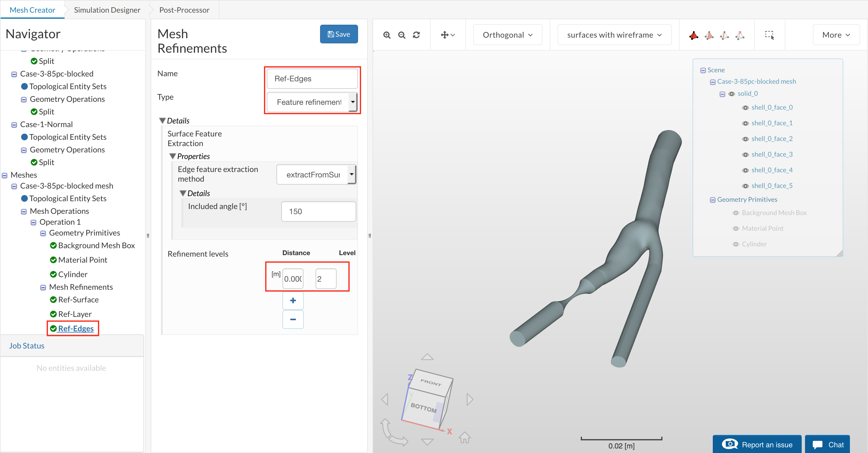Click the Included angle input field
Viewport: 868px width, 453px height.
pyautogui.click(x=318, y=211)
